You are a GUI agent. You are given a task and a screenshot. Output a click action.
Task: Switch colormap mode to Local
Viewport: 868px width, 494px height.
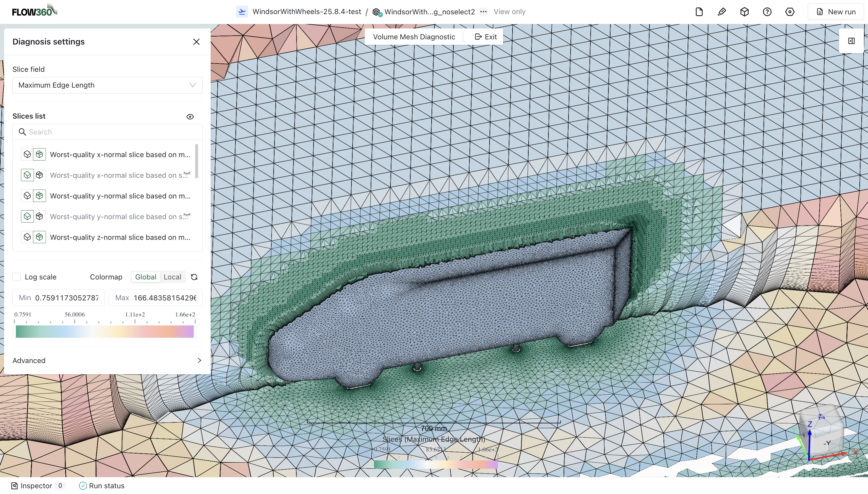(x=172, y=277)
